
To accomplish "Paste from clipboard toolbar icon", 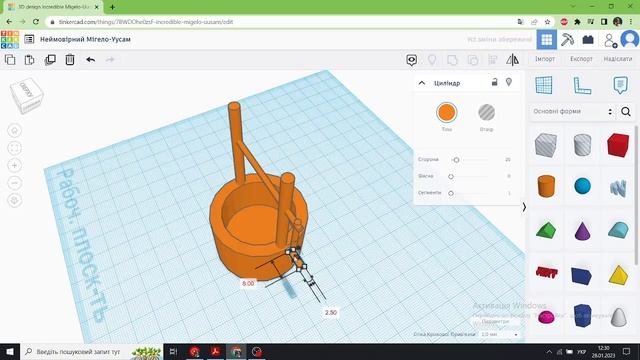I will pyautogui.click(x=29, y=60).
